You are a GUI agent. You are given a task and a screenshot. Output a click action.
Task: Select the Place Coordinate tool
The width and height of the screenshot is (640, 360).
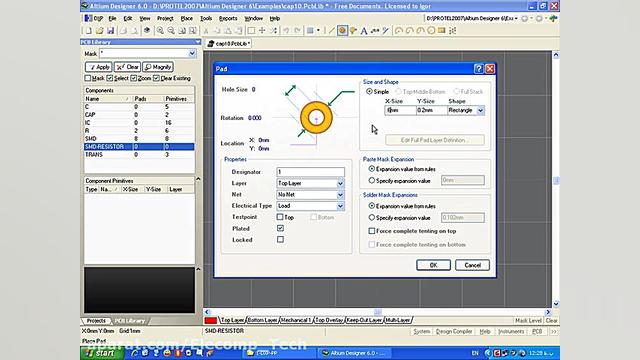(375, 31)
